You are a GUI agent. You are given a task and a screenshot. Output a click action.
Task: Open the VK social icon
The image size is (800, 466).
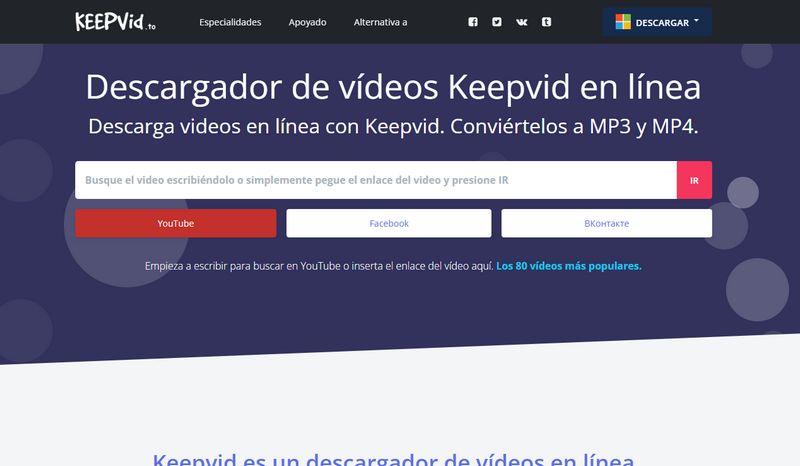[x=521, y=22]
